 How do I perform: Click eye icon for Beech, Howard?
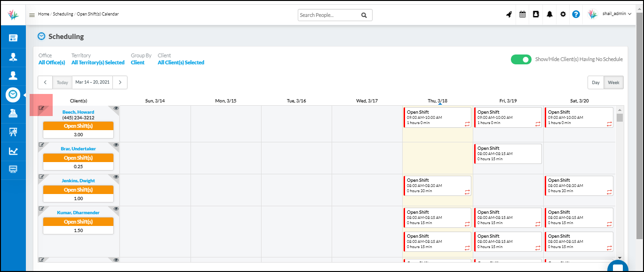(x=116, y=109)
